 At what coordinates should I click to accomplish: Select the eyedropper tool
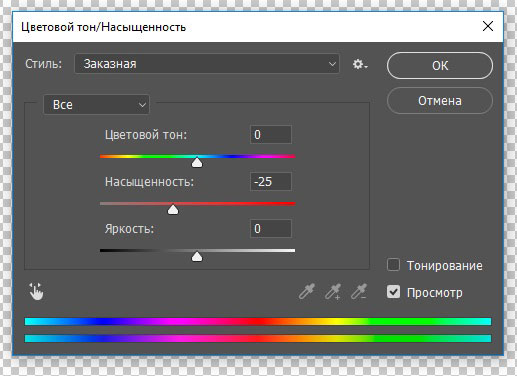(307, 291)
